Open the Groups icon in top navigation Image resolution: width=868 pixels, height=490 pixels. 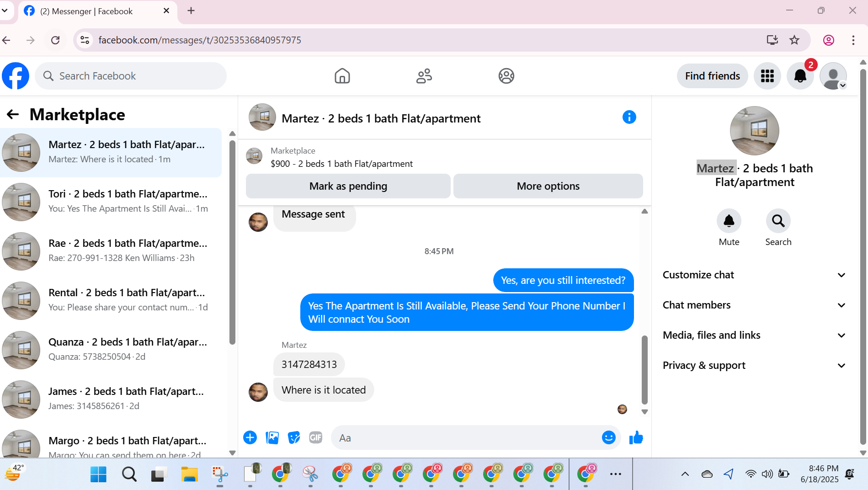[x=506, y=76]
